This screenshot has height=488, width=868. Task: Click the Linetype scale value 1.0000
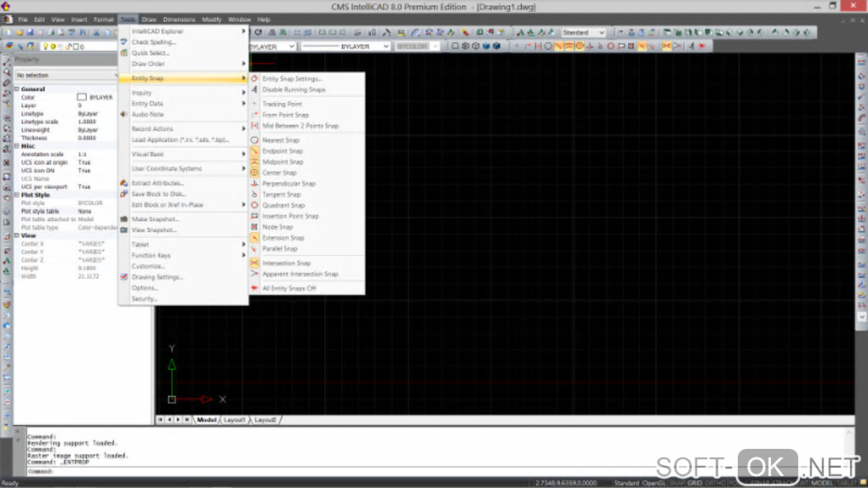click(87, 122)
